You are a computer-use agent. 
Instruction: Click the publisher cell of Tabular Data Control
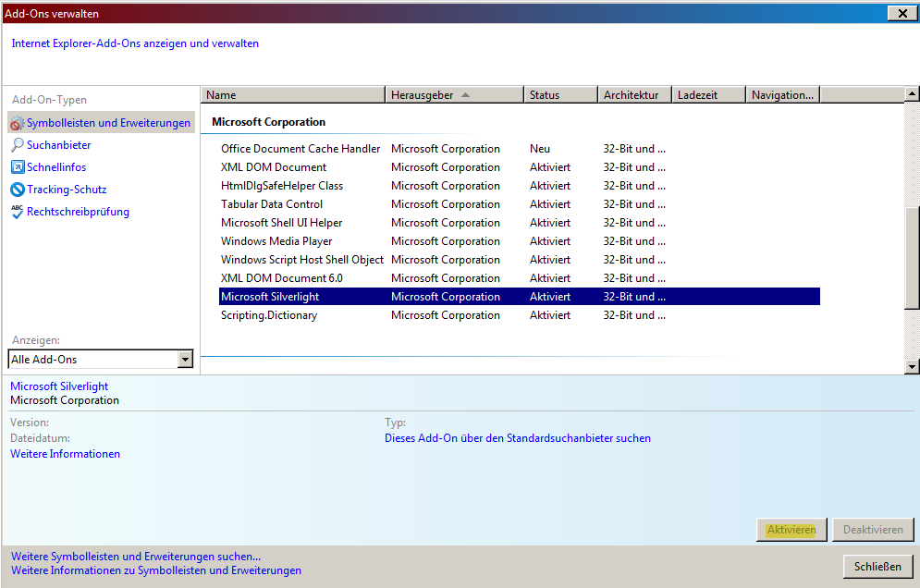point(446,204)
